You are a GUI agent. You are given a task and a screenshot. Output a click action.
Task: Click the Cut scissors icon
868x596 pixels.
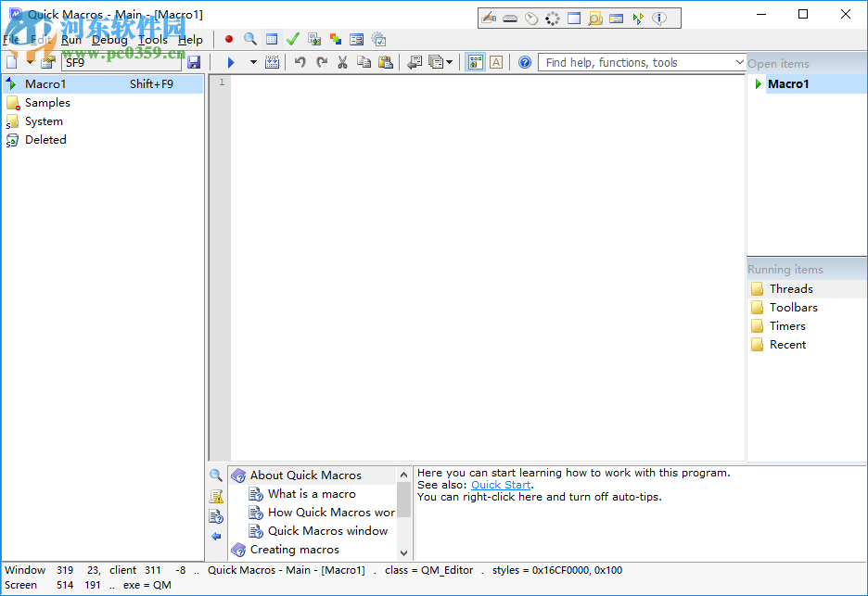[342, 62]
